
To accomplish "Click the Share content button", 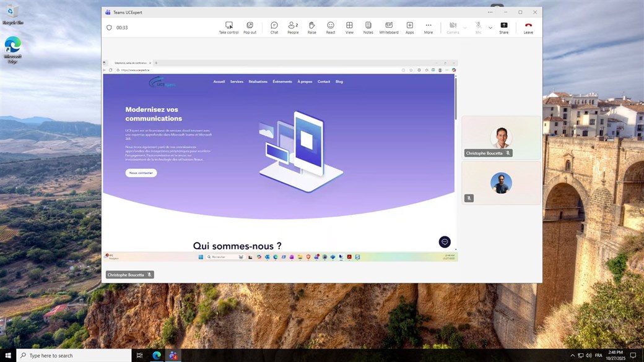I will point(504,27).
